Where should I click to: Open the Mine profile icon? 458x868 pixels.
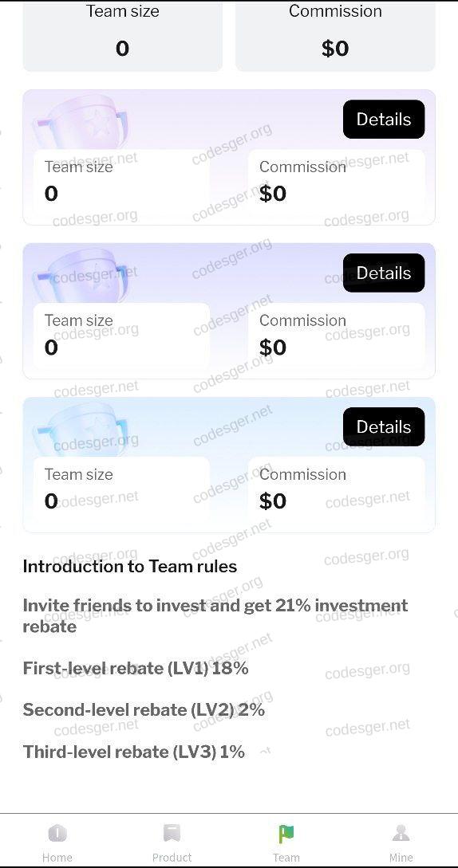click(401, 833)
